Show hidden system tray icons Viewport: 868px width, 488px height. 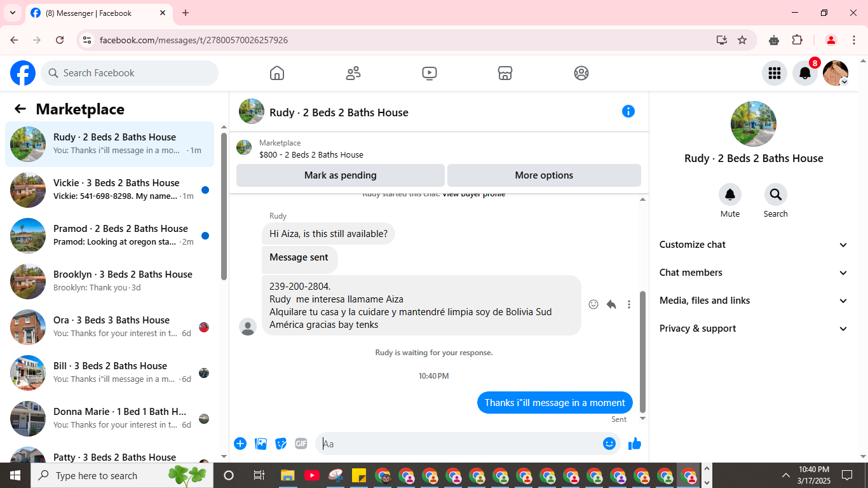[x=786, y=475]
